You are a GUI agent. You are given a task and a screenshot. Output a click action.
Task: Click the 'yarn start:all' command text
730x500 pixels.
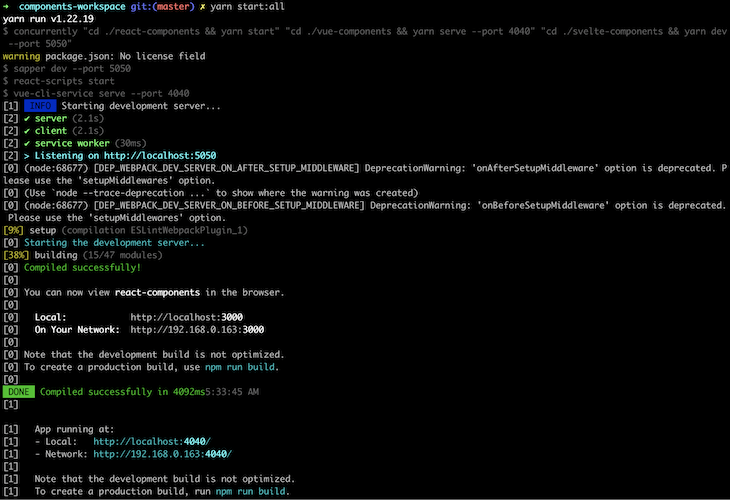pyautogui.click(x=247, y=7)
